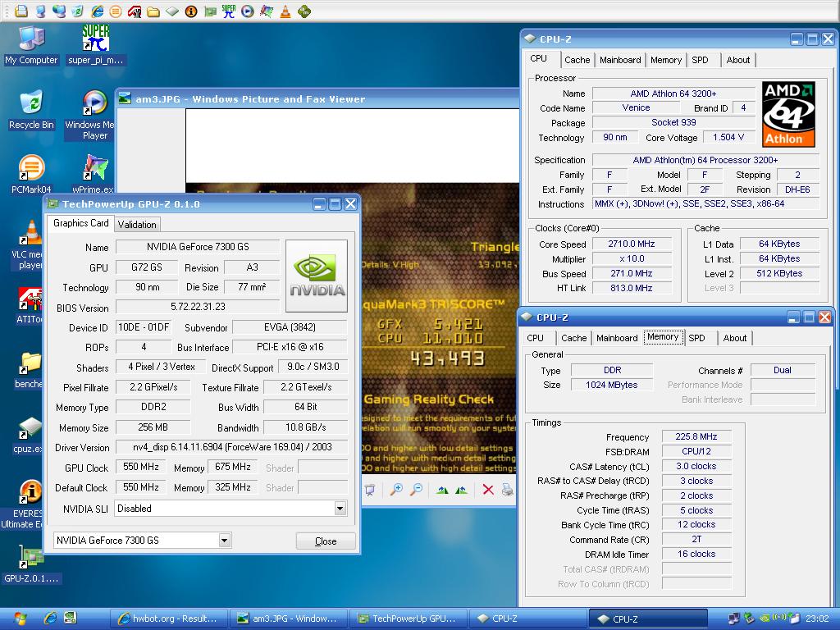This screenshot has width=840, height=630.
Task: Click the BIOS Version field in GPU-Z
Action: pos(198,307)
